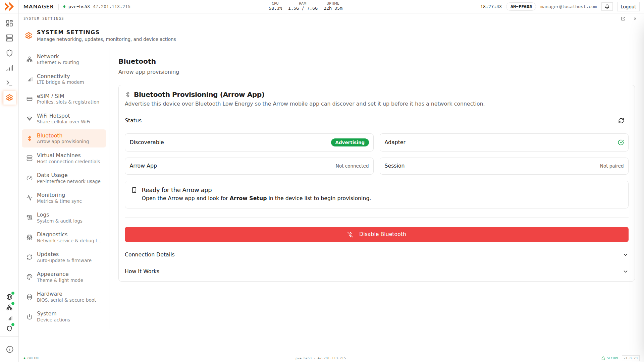The height and width of the screenshot is (362, 644).
Task: Click the pve-hs53 hostname in top bar
Action: tap(79, 7)
